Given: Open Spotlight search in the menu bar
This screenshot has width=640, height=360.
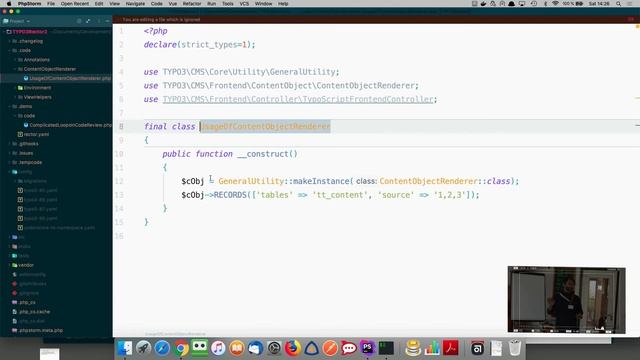Looking at the screenshot, I should (x=619, y=4).
